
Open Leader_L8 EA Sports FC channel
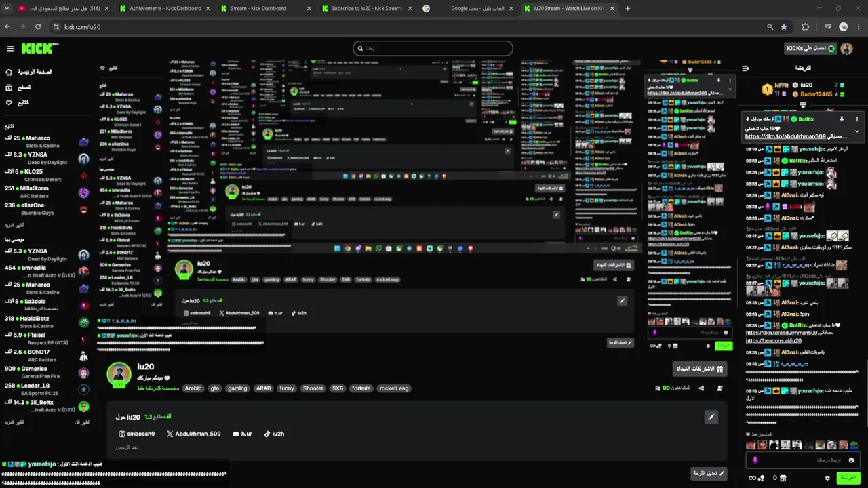point(46,388)
